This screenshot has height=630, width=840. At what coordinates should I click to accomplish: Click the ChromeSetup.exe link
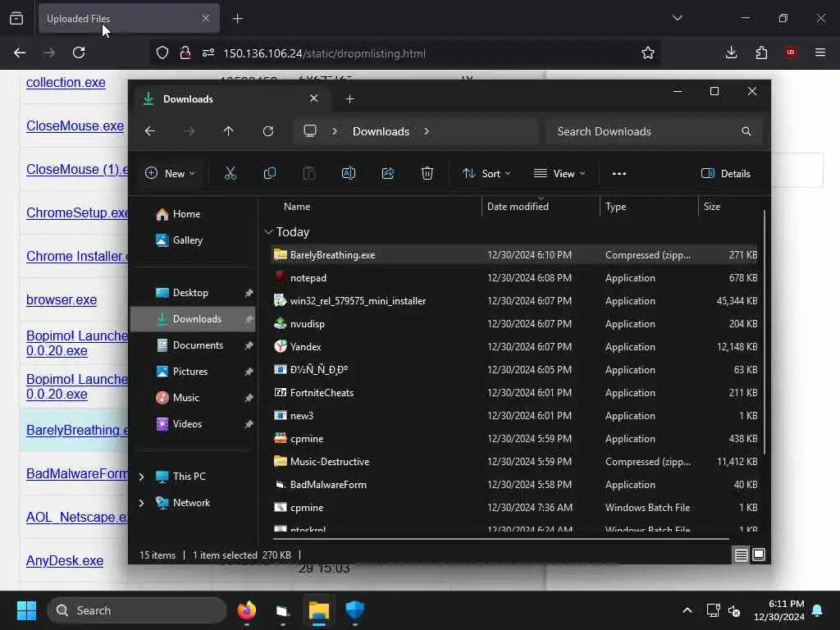click(x=77, y=212)
